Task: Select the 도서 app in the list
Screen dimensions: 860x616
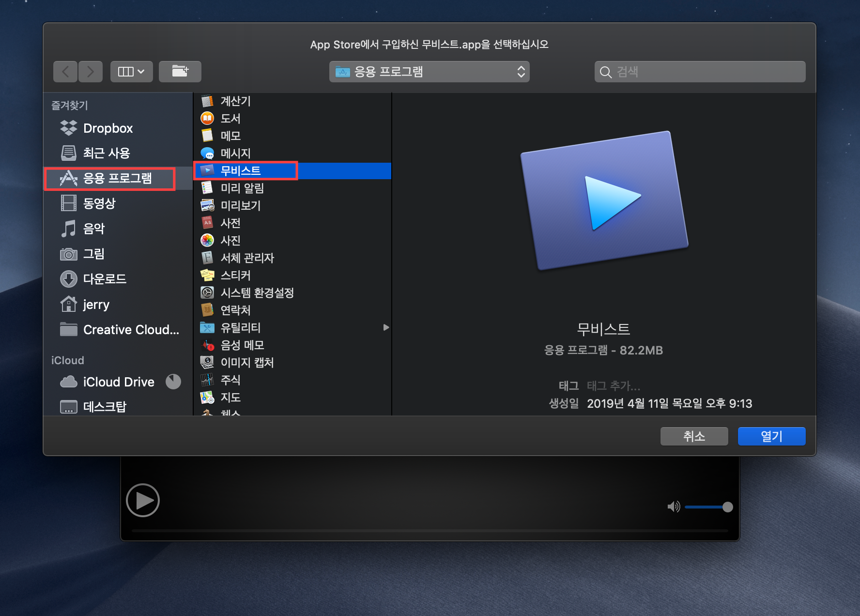Action: coord(292,118)
